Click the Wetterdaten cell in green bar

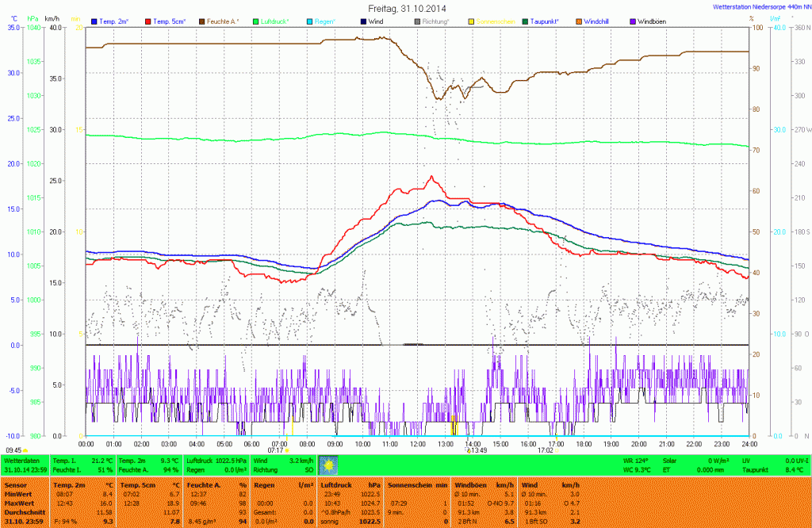pyautogui.click(x=21, y=460)
